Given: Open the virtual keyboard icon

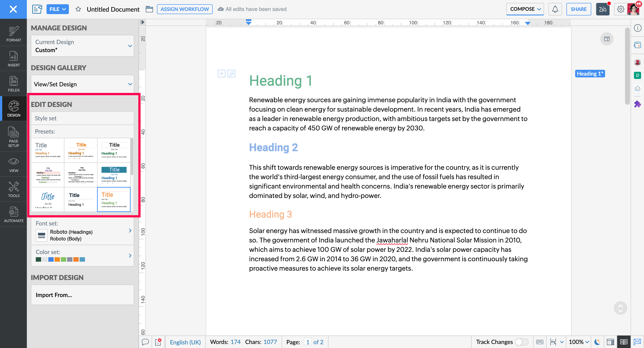Looking at the screenshot, I should point(540,342).
